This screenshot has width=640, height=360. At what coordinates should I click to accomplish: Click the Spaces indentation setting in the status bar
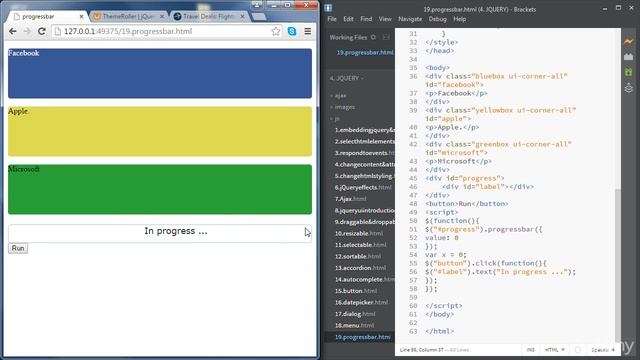pos(603,350)
